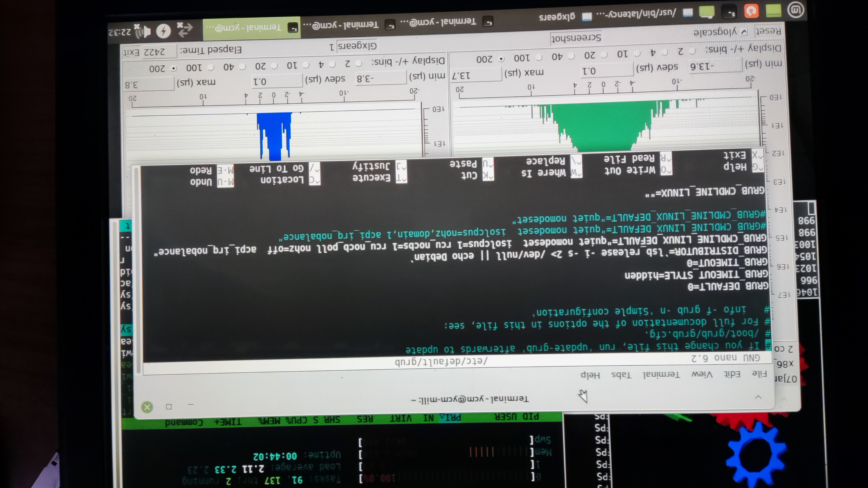This screenshot has height=488, width=868.
Task: Launch Firefox from the panel
Action: (x=751, y=11)
